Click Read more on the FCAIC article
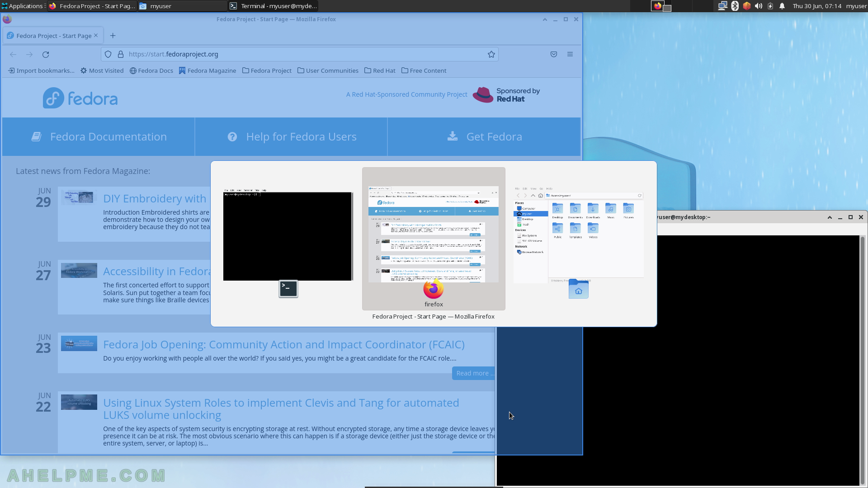Image resolution: width=868 pixels, height=488 pixels. click(474, 373)
